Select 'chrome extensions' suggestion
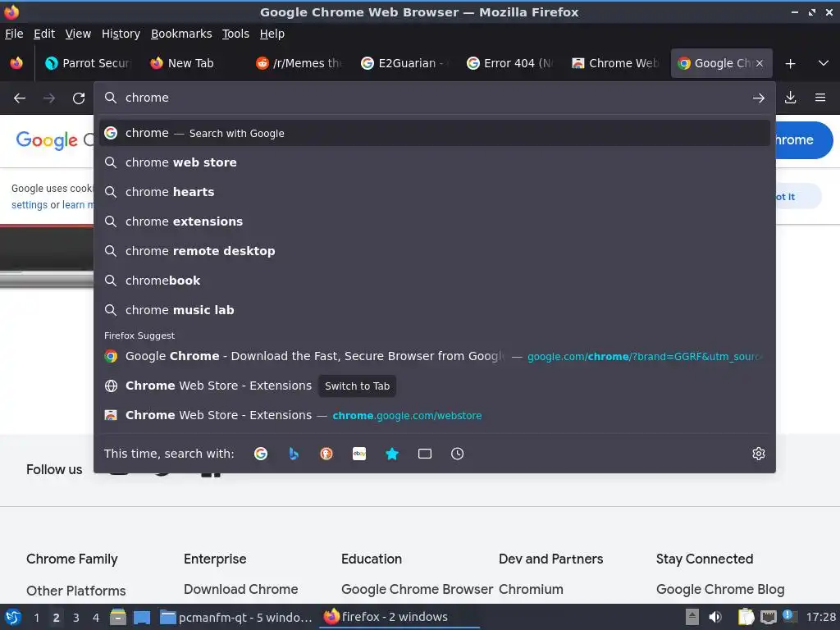The image size is (840, 630). tap(435, 221)
